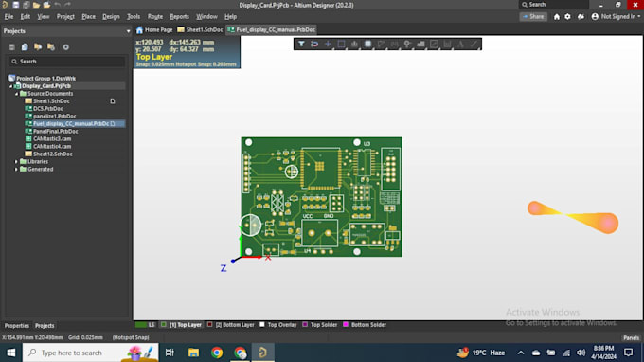This screenshot has width=644, height=362.
Task: Collapse the Display_Card.PrjPcb project node
Action: [x=11, y=86]
